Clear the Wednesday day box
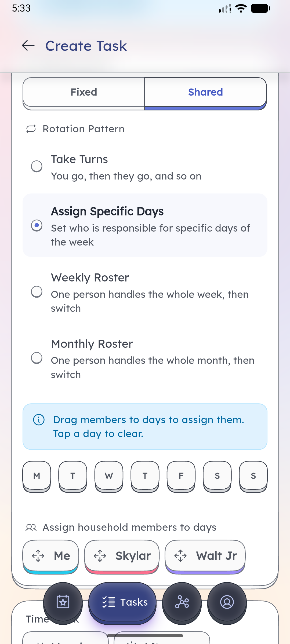Screen dimensions: 290x644 (x=109, y=476)
